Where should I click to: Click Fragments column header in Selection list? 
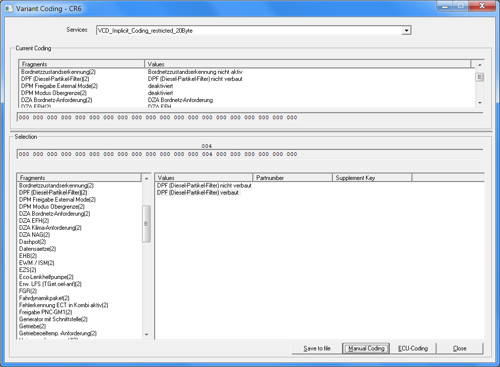tap(79, 178)
